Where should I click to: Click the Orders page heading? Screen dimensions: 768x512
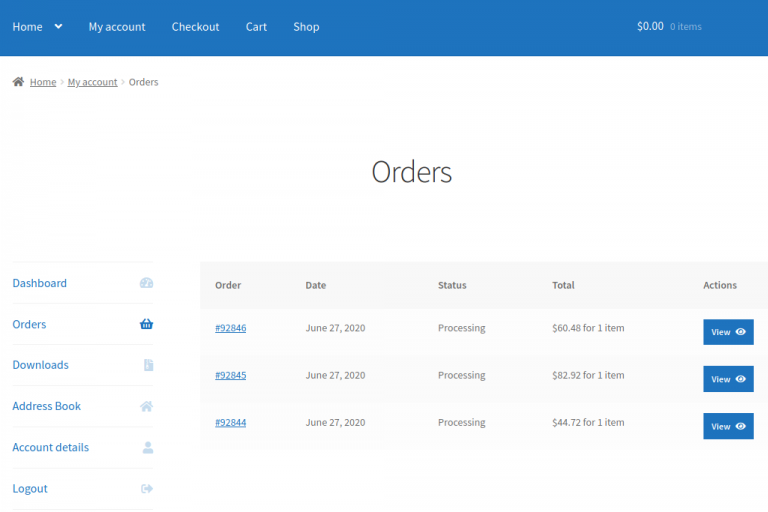pyautogui.click(x=411, y=172)
